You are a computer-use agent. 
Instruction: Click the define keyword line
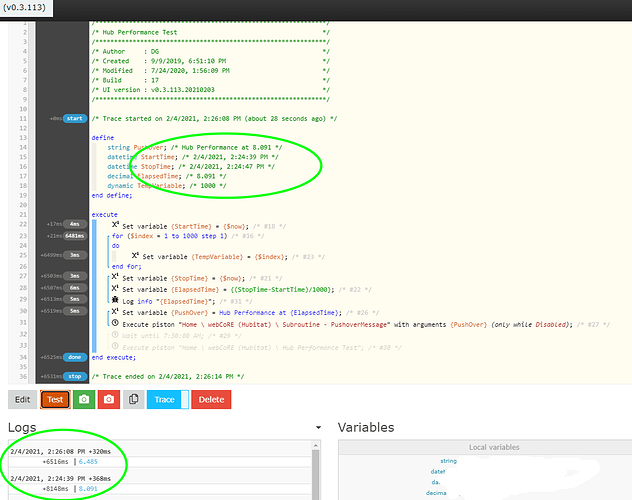click(103, 138)
